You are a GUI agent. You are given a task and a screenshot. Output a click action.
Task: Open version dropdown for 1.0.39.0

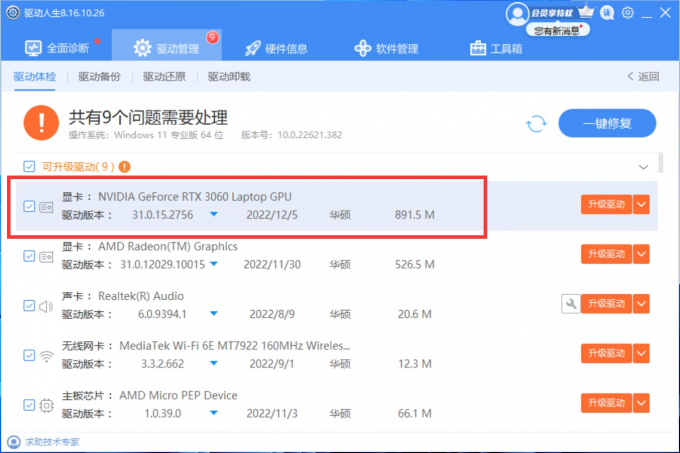pos(214,413)
